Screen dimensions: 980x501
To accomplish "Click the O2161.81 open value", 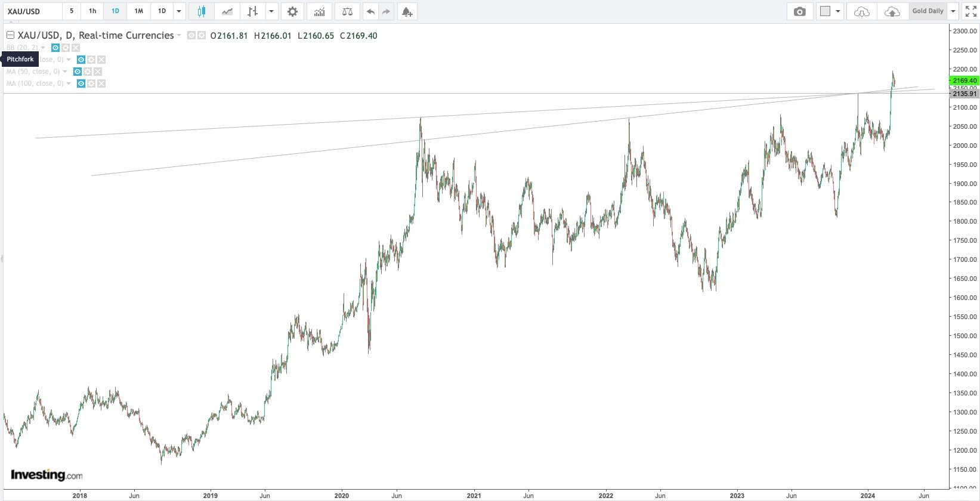I will [228, 36].
